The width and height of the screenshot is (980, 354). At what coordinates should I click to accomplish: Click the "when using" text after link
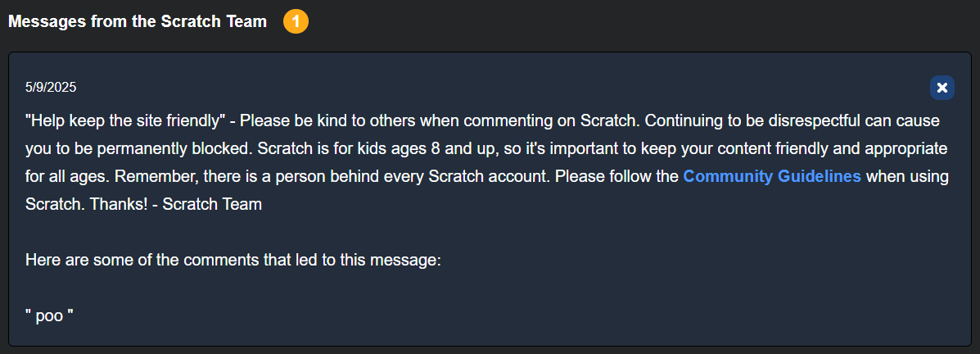pos(907,176)
